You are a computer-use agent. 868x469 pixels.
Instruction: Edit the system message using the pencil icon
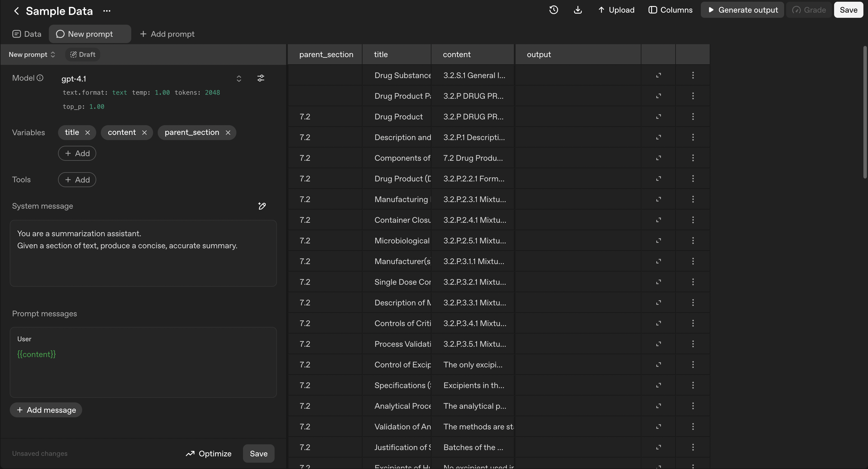coord(262,206)
